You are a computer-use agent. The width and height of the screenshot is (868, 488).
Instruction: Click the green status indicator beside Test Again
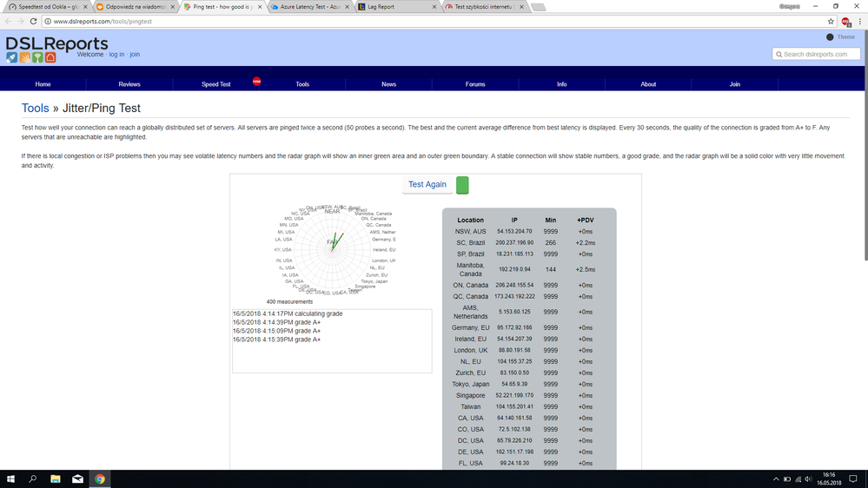point(462,185)
